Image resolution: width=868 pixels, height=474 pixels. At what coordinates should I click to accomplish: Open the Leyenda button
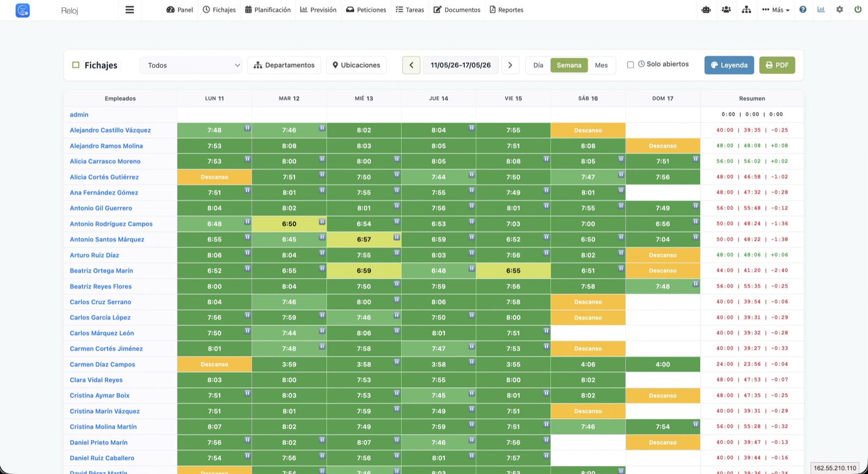coord(729,65)
